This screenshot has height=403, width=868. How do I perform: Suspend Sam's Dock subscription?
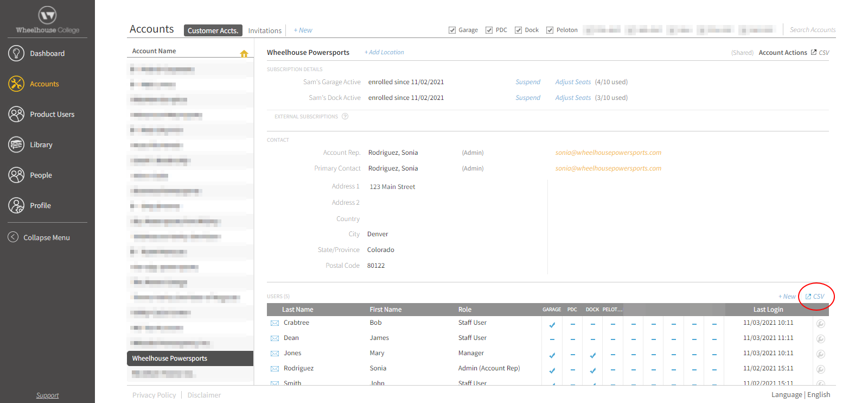[x=528, y=98]
